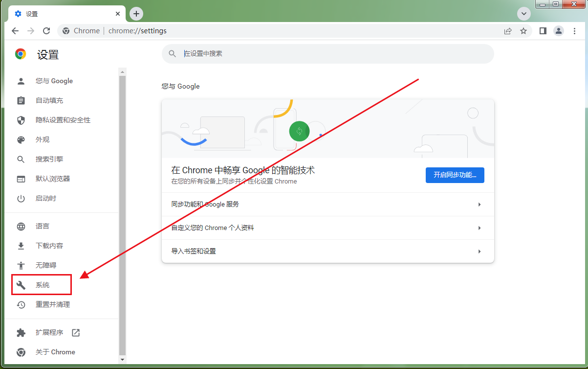Screen dimensions: 588x369
Task: Bookmark this page with the star icon
Action: point(523,31)
